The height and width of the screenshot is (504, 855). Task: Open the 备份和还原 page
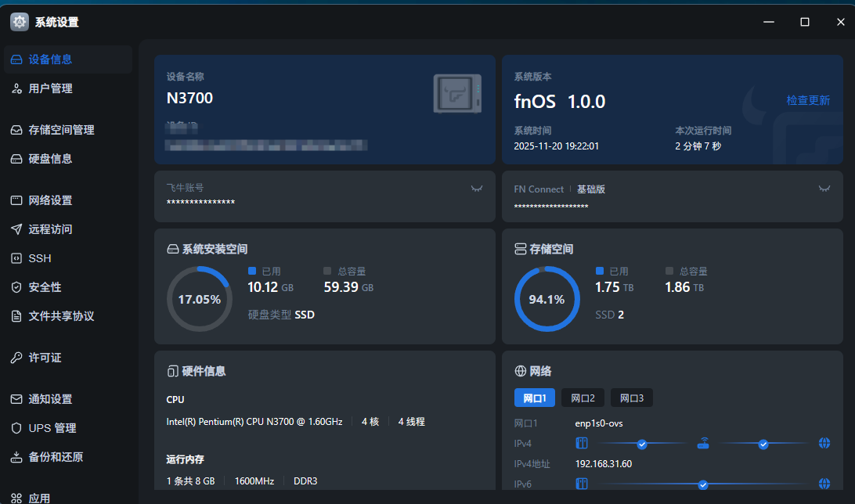point(67,456)
